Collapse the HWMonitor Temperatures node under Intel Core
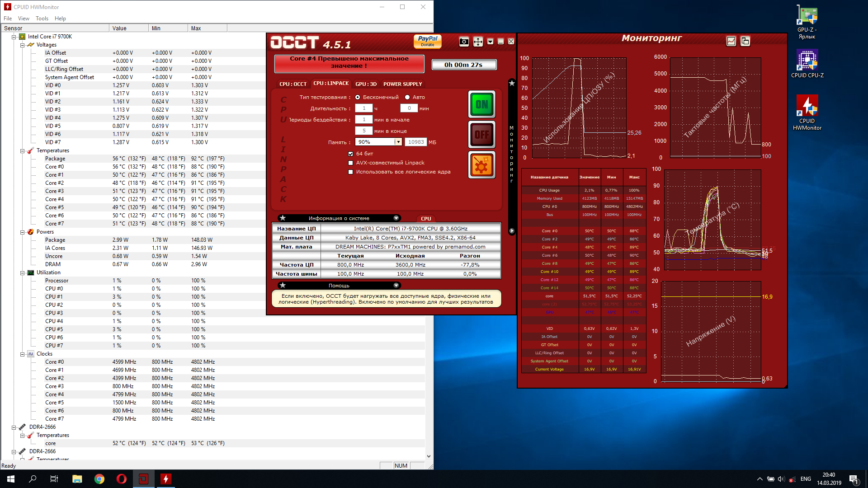 tap(22, 150)
